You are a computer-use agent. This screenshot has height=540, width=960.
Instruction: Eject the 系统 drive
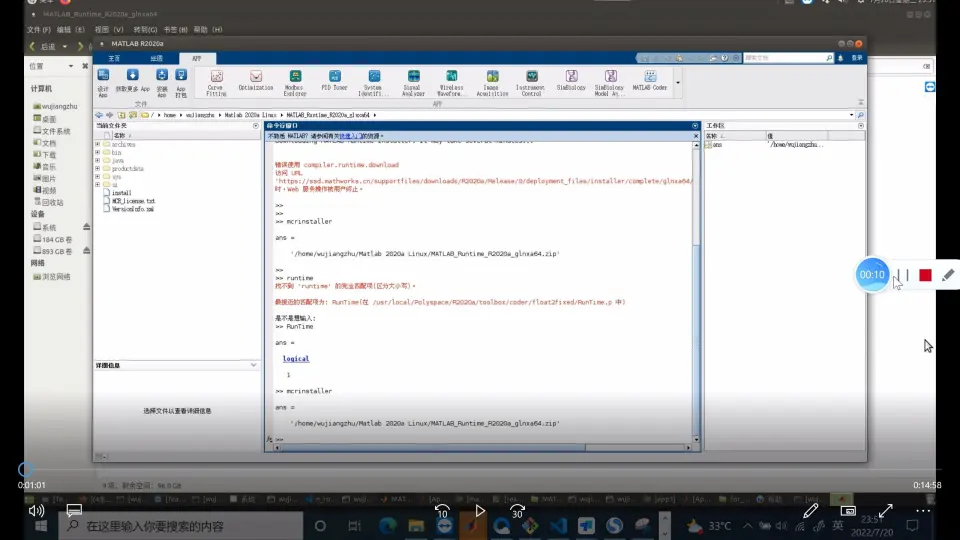[86, 227]
